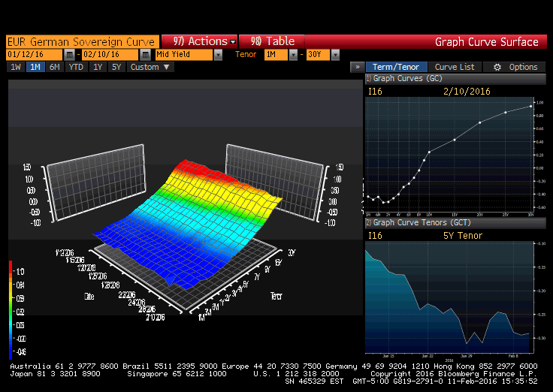Click the 30Y data point on yield curve
The height and width of the screenshot is (392, 553).
point(530,106)
